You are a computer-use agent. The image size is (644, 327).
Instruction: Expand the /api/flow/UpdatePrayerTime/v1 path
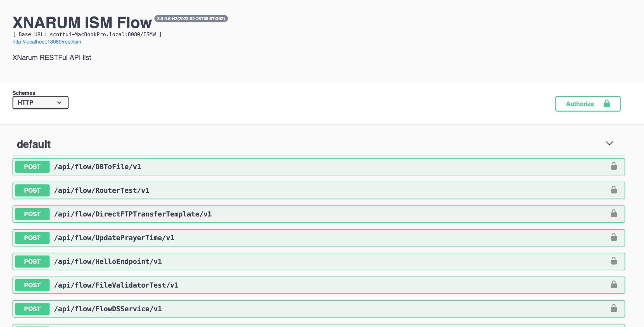click(114, 238)
